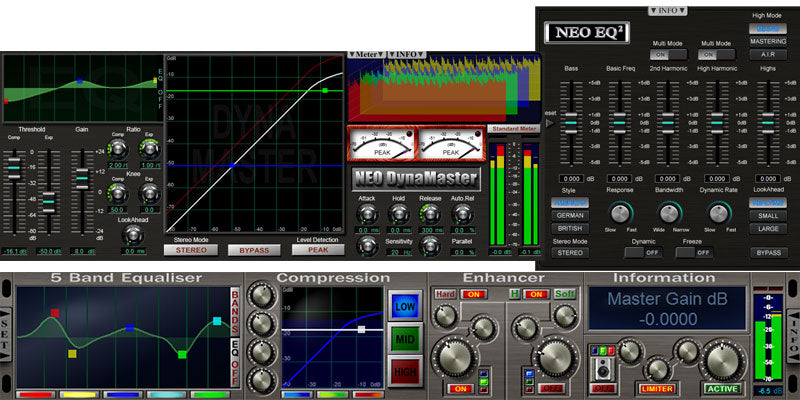Select A.I.R High Mode in NEO EQ
800x400 pixels.
(x=768, y=55)
